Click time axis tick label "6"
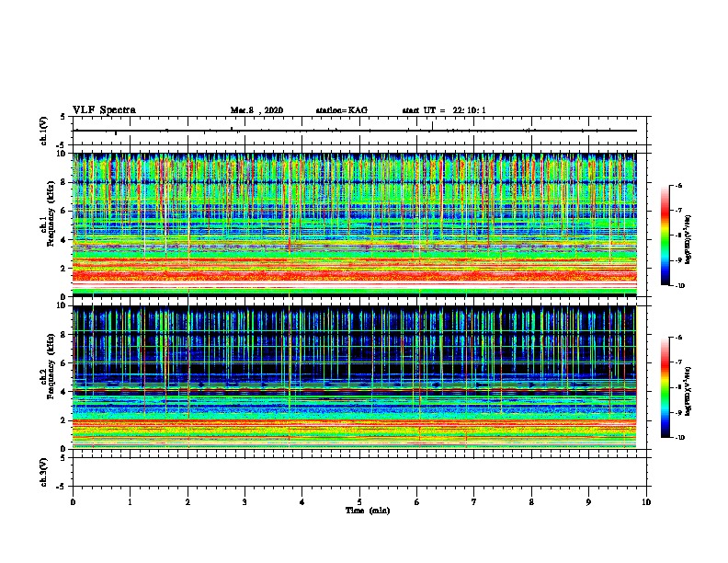Viewport: 728px width, 563px height. pos(417,502)
